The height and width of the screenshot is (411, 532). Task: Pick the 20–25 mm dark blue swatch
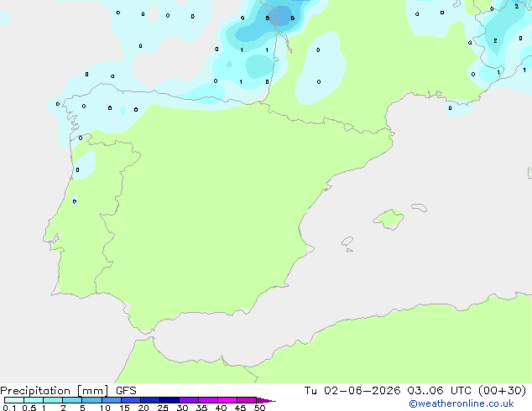click(150, 400)
